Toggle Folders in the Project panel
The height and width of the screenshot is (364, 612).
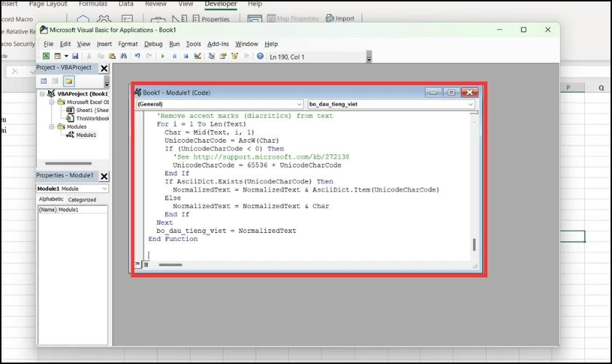click(69, 81)
